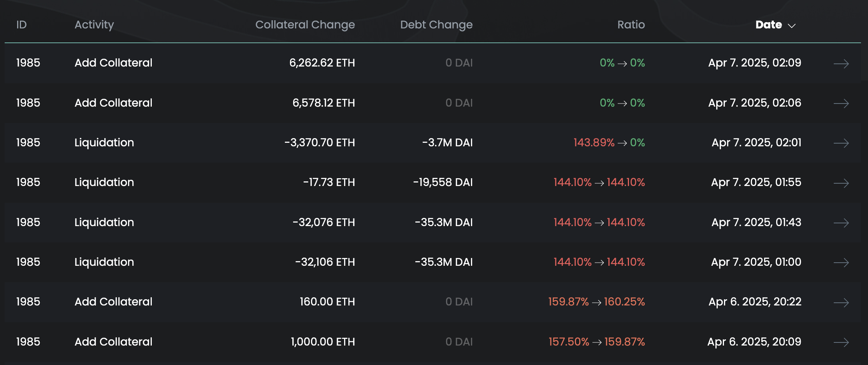Sort the table by Date column
Image resolution: width=868 pixels, height=365 pixels.
pos(768,25)
